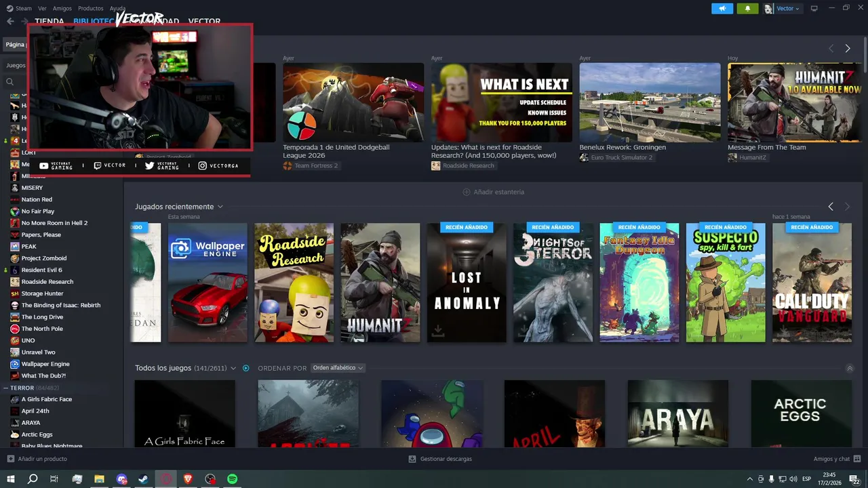Viewport: 868px width, 488px height.
Task: Open the Amigos menu
Action: click(62, 8)
